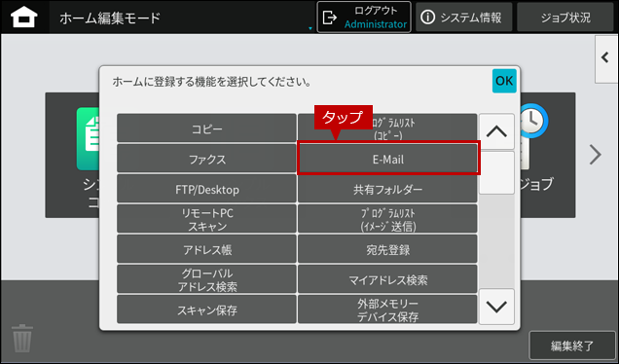
Task: Click the function list scrollbar thumb
Action: pos(496,172)
